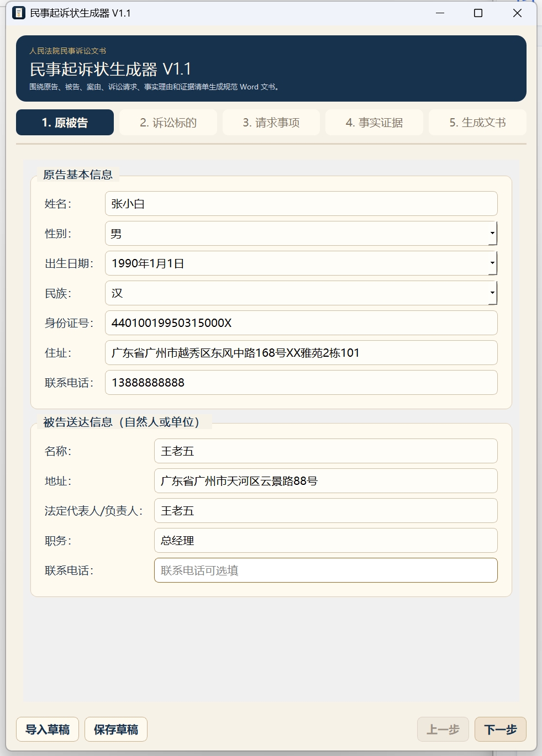542x756 pixels.
Task: Click the 上一步 button
Action: click(x=443, y=729)
